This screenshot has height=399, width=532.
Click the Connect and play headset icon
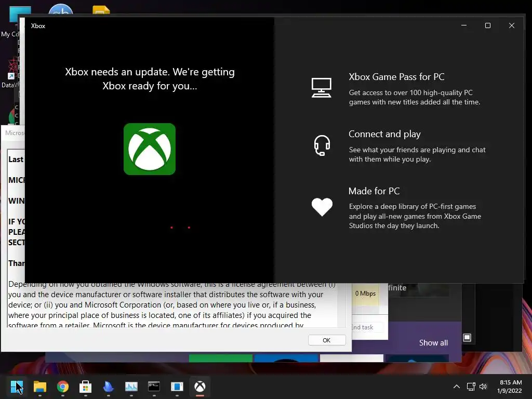(x=322, y=145)
